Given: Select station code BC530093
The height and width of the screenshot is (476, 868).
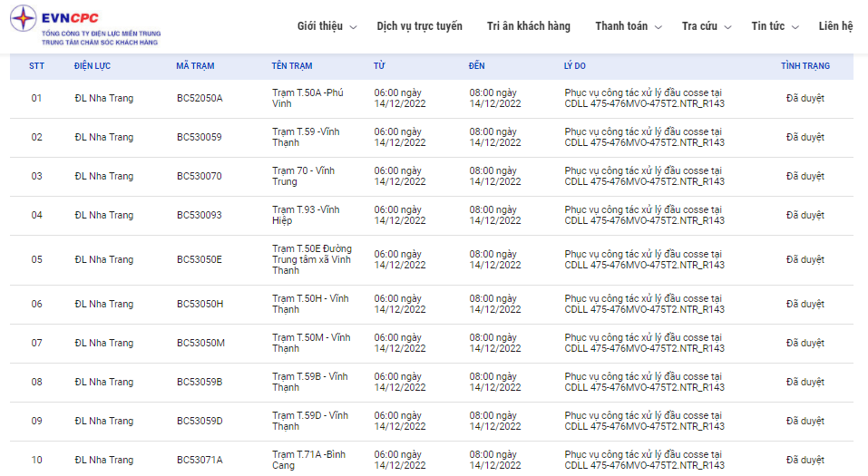Looking at the screenshot, I should coord(200,215).
